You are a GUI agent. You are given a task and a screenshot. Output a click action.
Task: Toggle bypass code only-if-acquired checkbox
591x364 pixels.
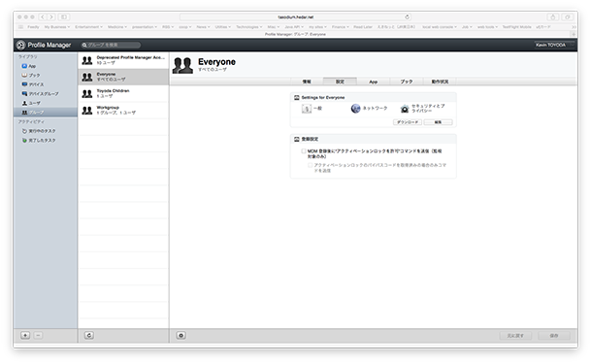311,165
